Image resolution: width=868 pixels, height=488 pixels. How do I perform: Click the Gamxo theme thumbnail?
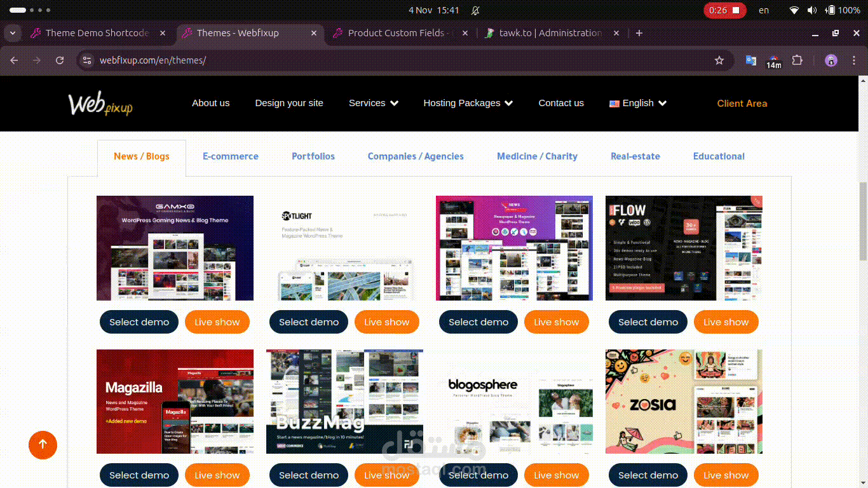[x=175, y=248]
